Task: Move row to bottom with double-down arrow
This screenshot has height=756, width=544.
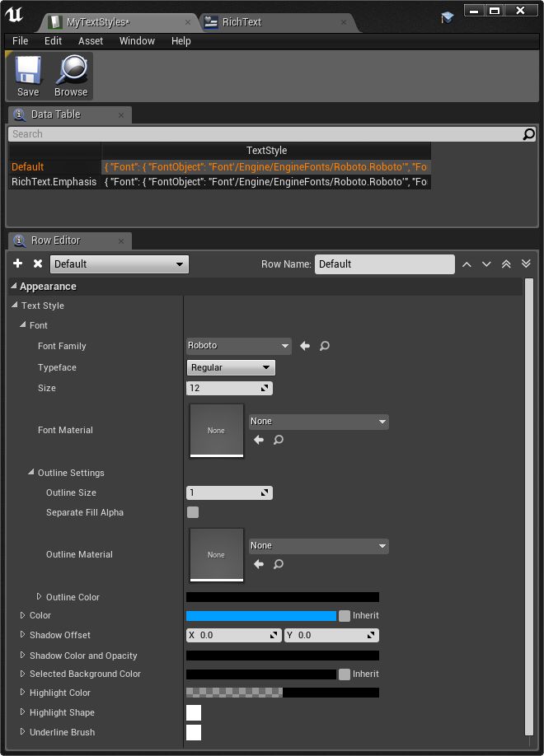Action: 526,264
